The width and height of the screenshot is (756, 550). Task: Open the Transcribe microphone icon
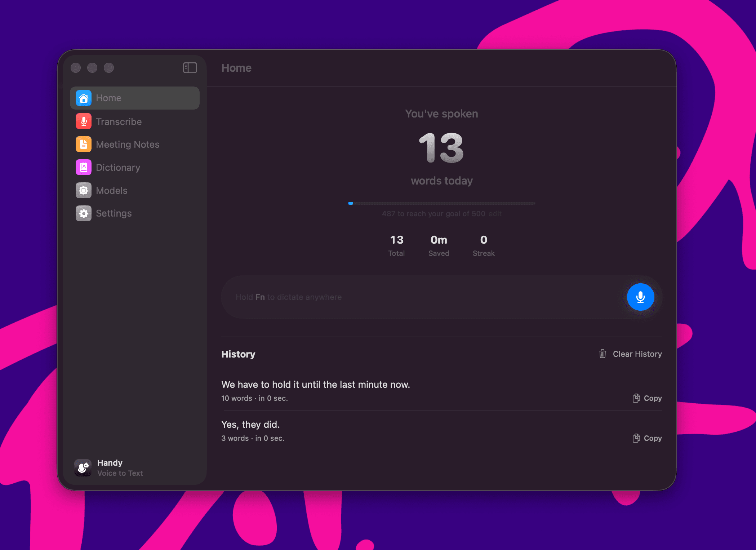tap(84, 121)
